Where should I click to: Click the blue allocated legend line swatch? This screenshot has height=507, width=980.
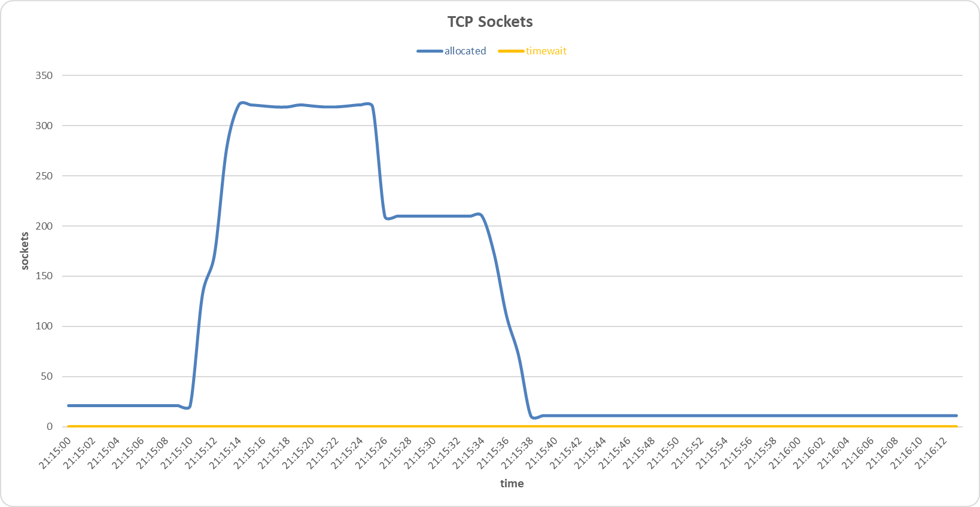[430, 51]
